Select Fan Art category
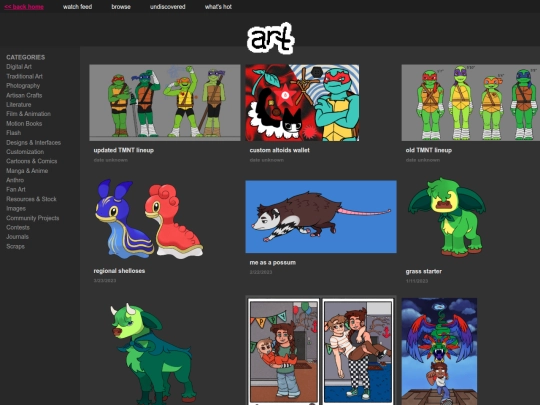 (x=16, y=189)
